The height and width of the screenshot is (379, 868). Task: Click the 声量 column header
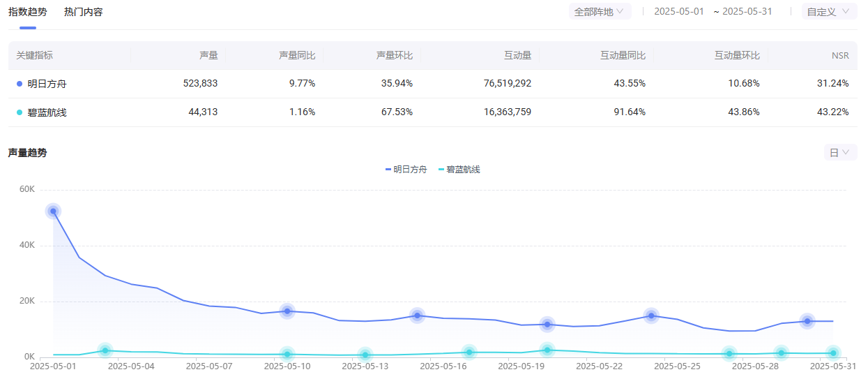tap(208, 56)
